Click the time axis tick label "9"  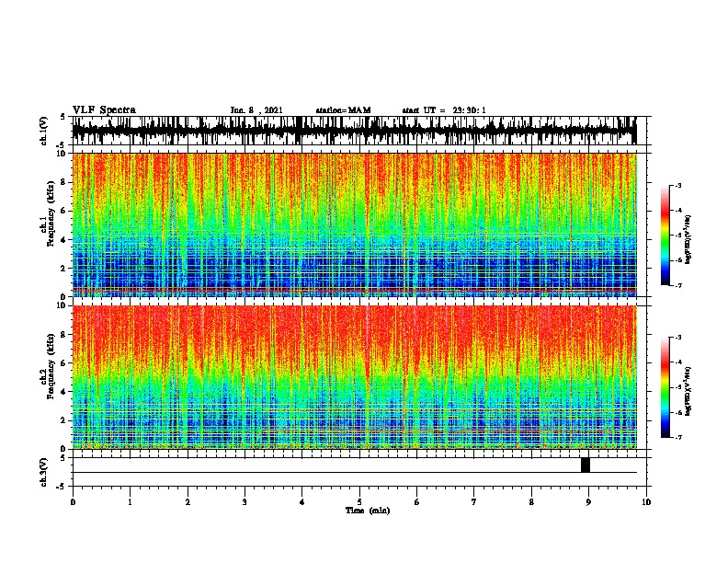(x=588, y=501)
